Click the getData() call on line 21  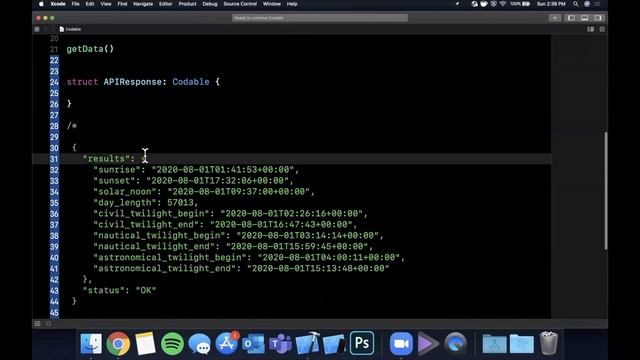(90, 49)
